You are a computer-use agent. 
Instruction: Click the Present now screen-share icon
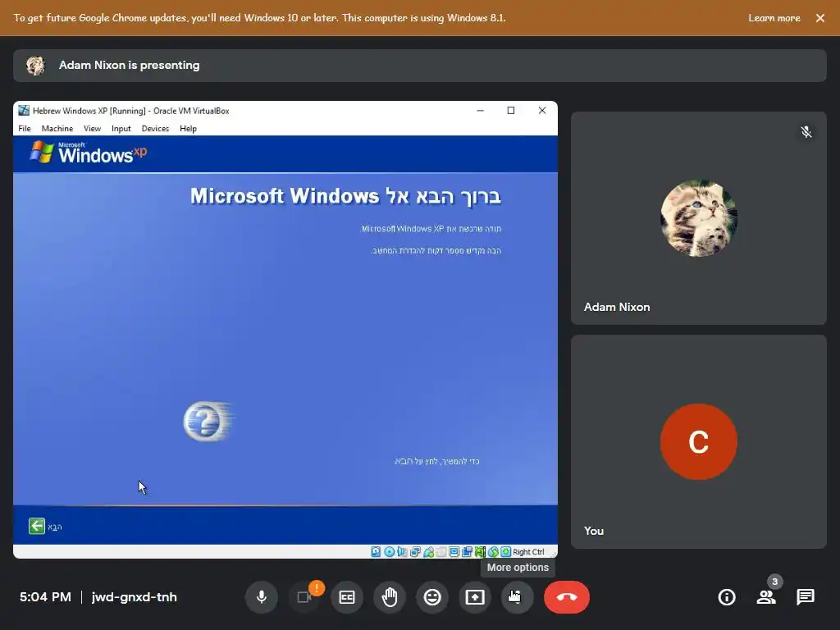click(x=475, y=597)
